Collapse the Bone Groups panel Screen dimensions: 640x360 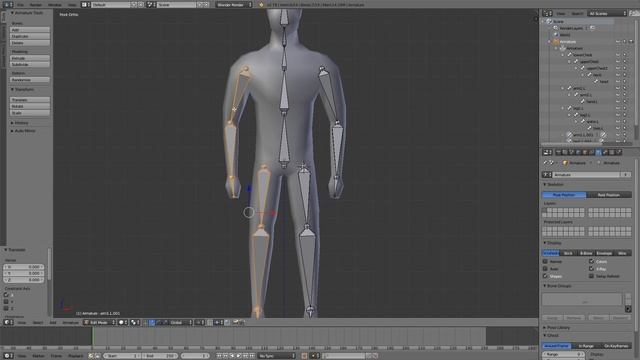tap(558, 286)
